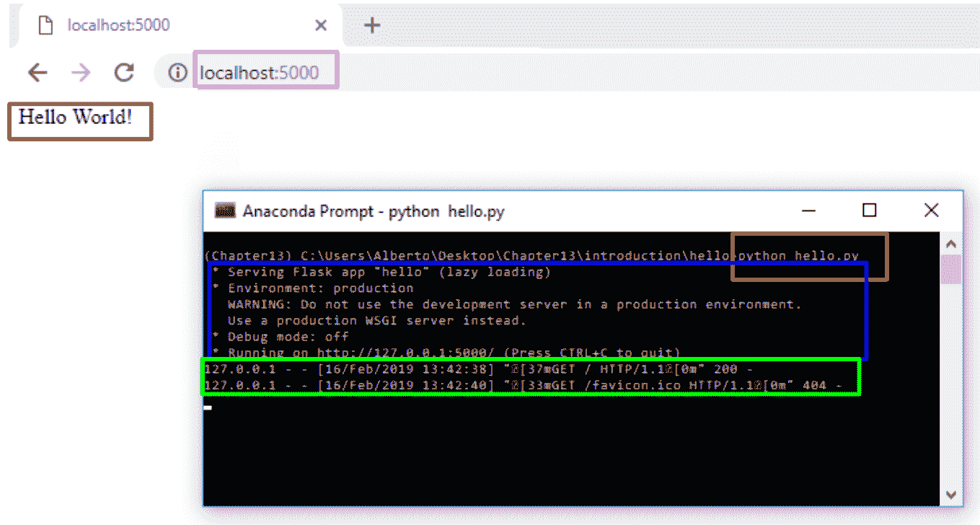Click the browser forward arrow

[81, 72]
